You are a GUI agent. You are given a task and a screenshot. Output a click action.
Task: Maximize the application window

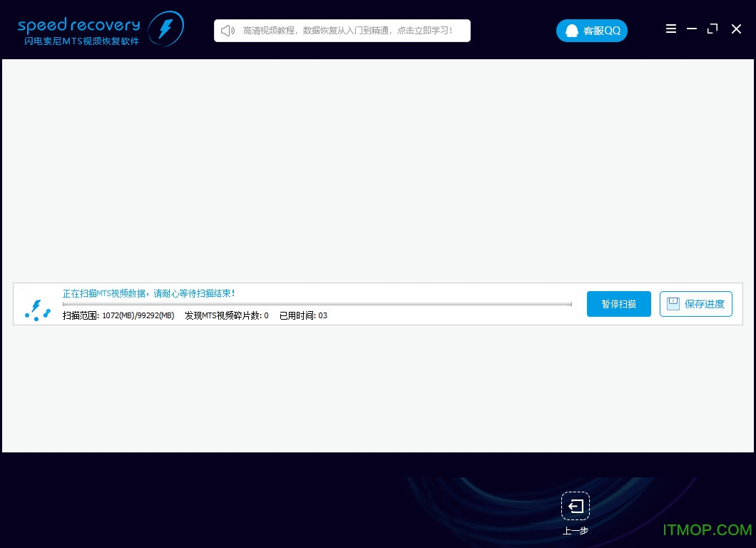pyautogui.click(x=712, y=29)
